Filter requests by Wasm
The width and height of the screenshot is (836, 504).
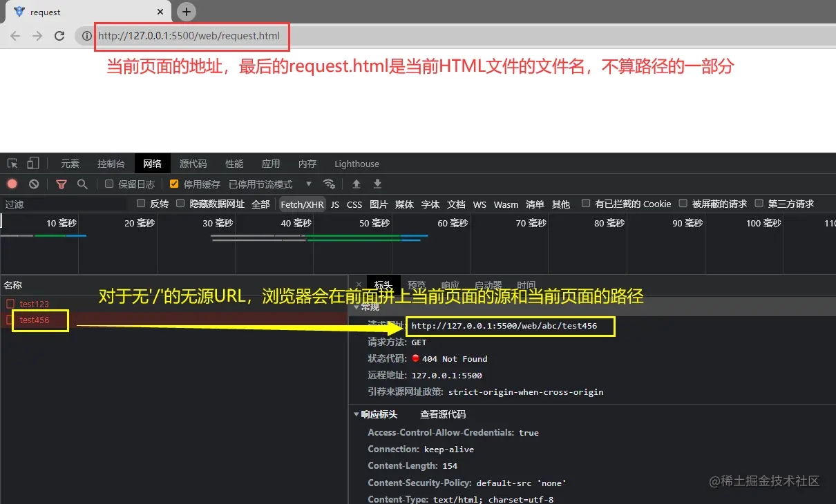(x=506, y=204)
